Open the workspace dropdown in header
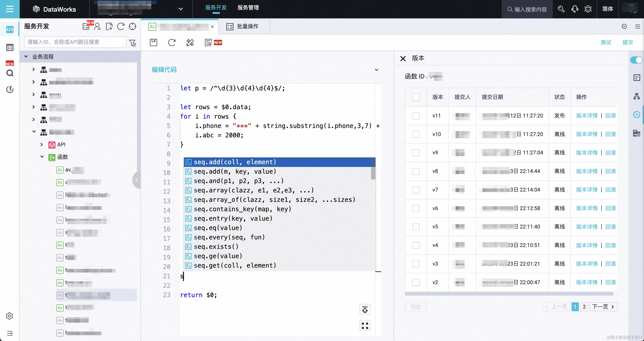The height and width of the screenshot is (341, 644). [181, 9]
